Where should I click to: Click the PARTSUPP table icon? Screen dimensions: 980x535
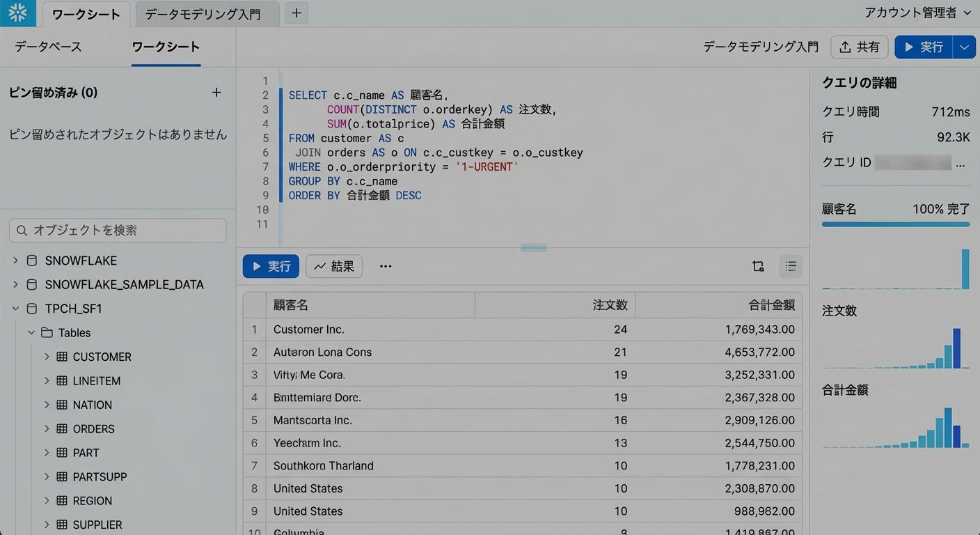click(61, 477)
